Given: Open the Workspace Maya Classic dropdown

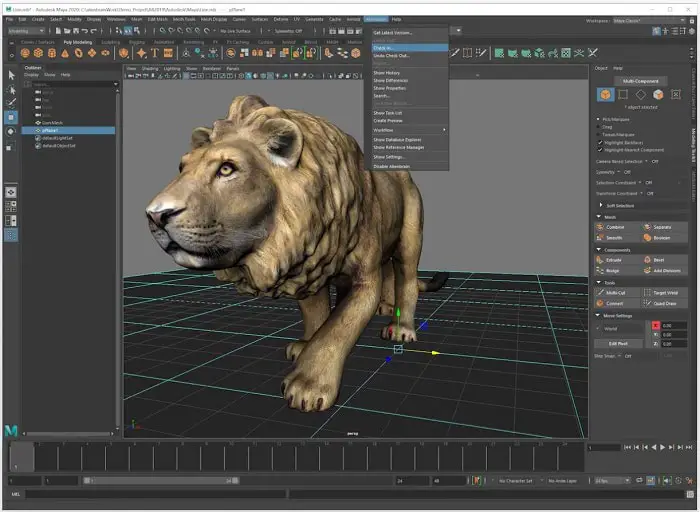Looking at the screenshot, I should tap(649, 21).
